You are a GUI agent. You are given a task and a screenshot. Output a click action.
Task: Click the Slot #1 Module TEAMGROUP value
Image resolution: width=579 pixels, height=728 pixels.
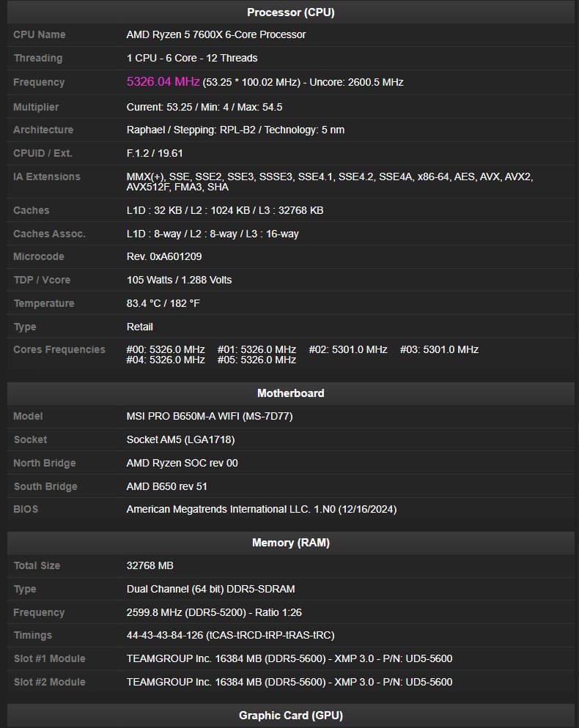289,659
